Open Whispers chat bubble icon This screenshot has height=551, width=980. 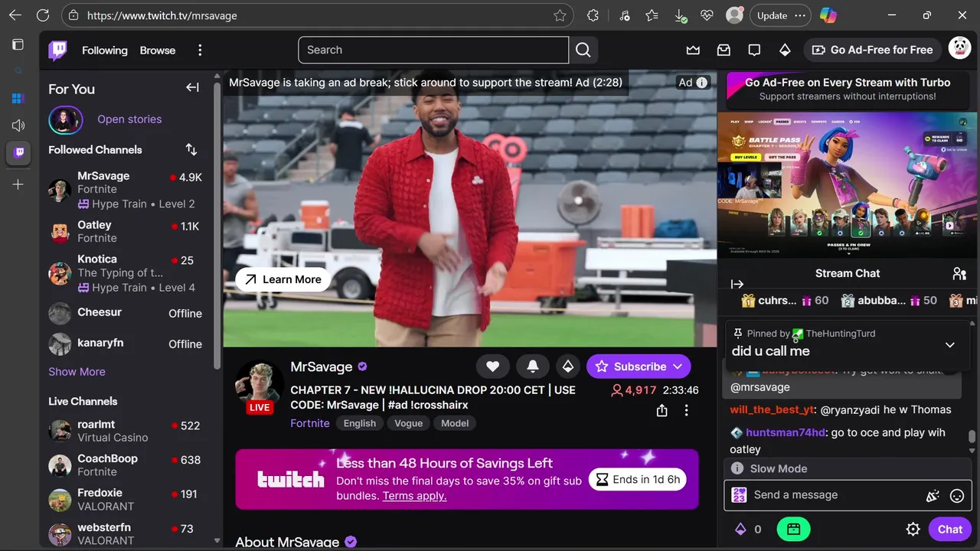tap(754, 51)
